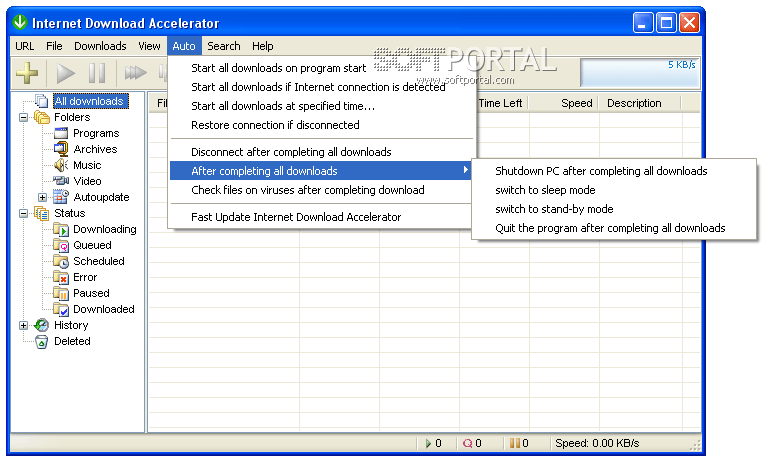Click the 5 KB/s speed graph panel
Image resolution: width=765 pixels, height=464 pixels.
pos(639,73)
